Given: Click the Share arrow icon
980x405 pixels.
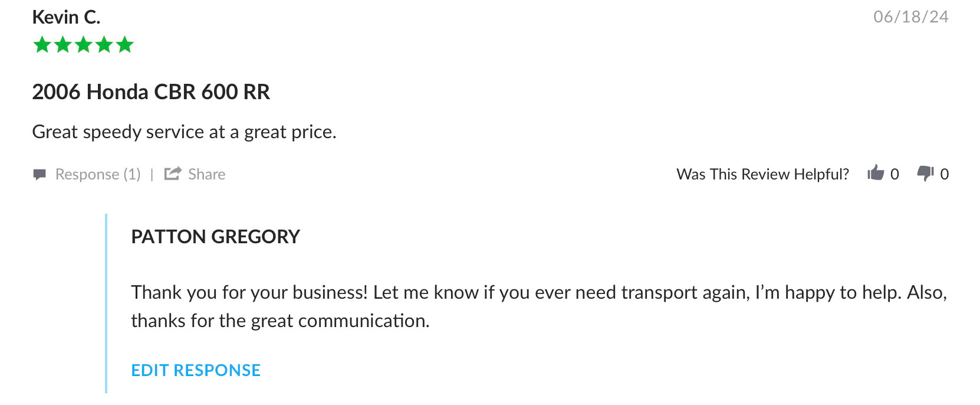Looking at the screenshot, I should [173, 174].
